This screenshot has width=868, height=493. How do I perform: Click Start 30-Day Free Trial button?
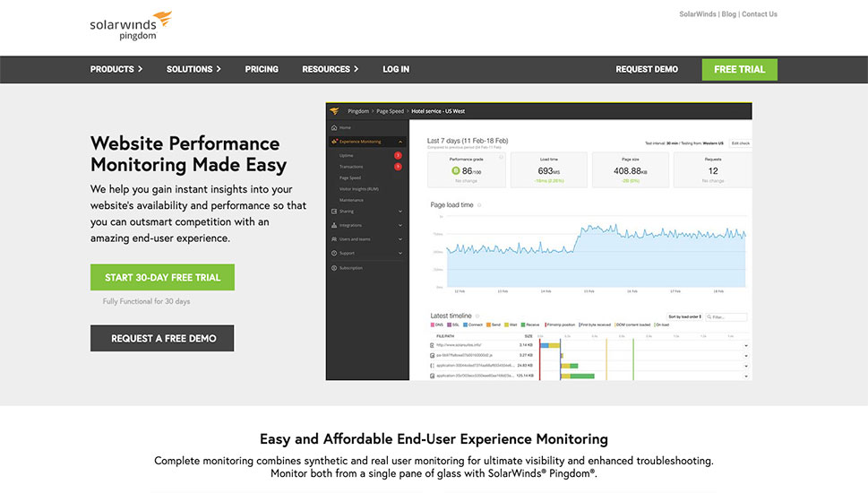tap(162, 277)
